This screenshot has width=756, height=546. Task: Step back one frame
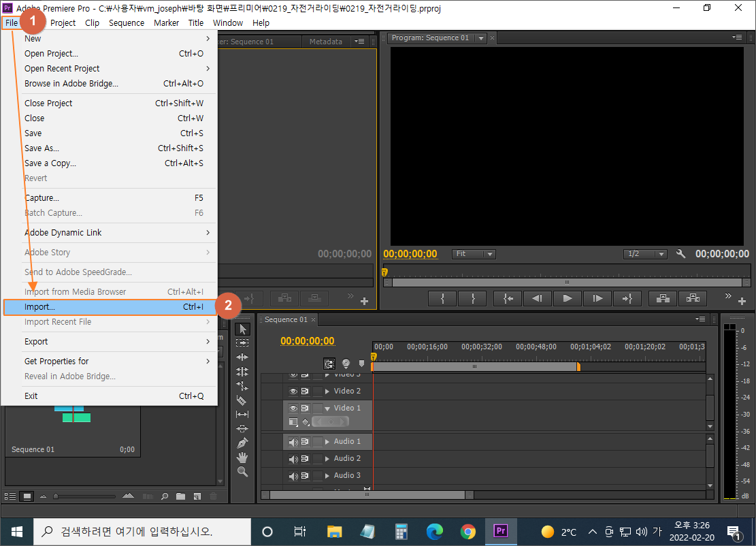538,299
